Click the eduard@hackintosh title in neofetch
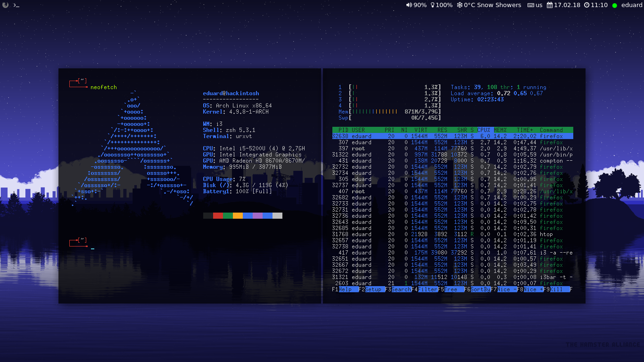This screenshot has width=644, height=362. [231, 93]
